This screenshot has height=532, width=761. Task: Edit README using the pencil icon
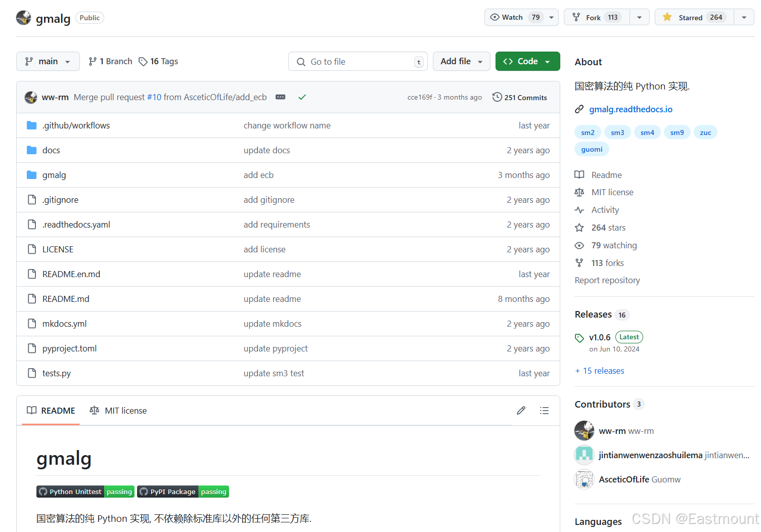[x=521, y=411]
